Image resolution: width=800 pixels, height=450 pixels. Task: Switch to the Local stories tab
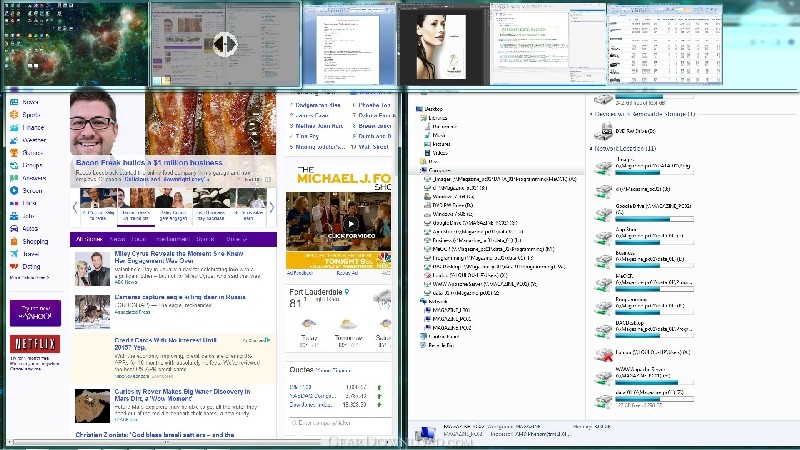(x=139, y=239)
